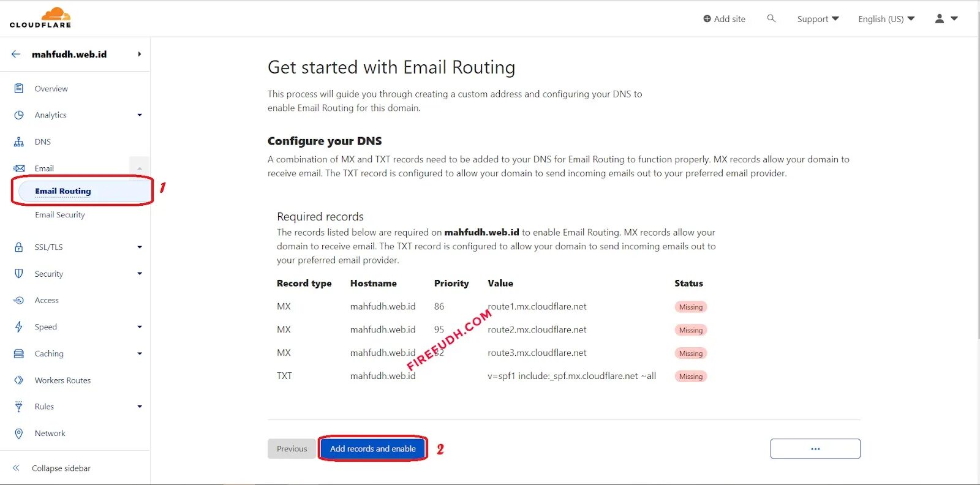The image size is (980, 485).
Task: Click the Network location pin icon
Action: tap(19, 433)
